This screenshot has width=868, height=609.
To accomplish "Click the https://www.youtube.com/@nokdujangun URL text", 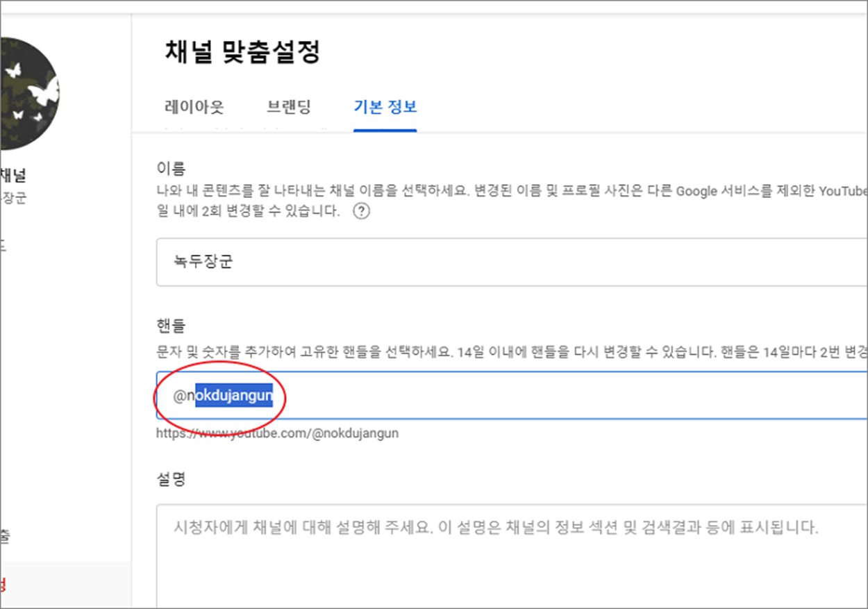I will 277,433.
